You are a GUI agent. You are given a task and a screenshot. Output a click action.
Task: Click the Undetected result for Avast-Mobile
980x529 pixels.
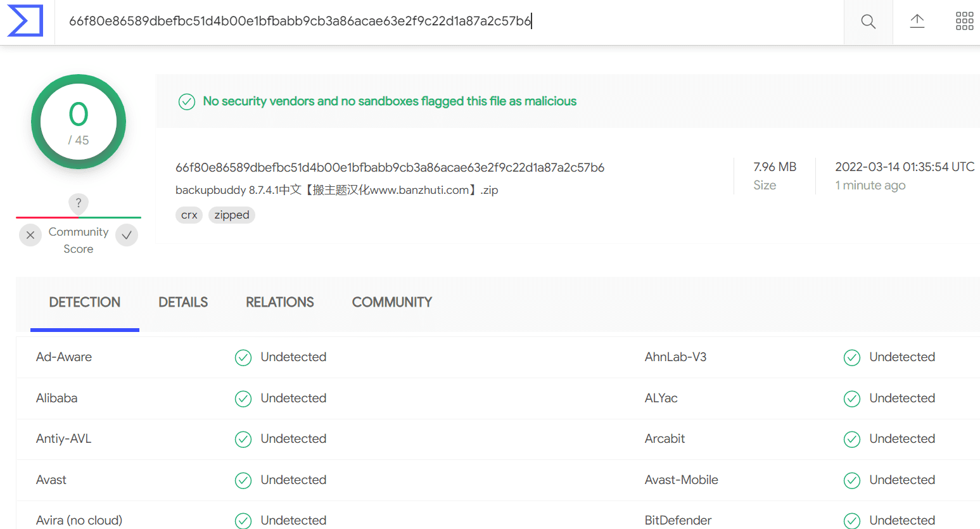[903, 480]
